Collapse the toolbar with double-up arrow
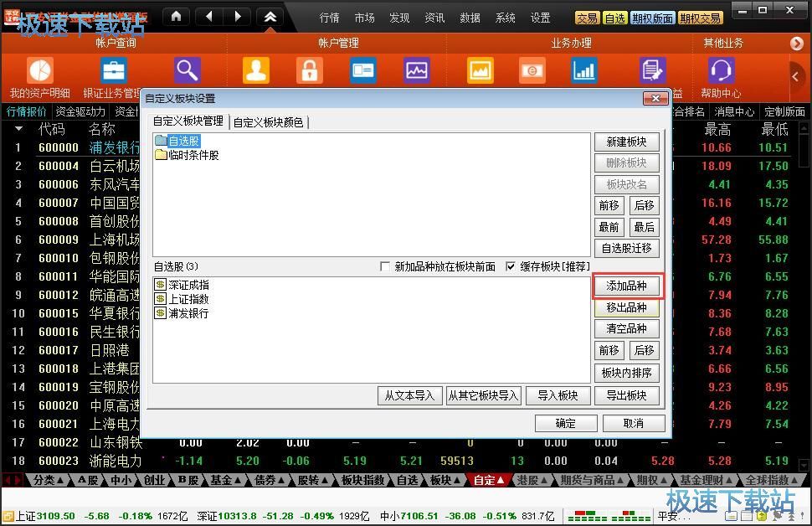This screenshot has width=812, height=526. tap(269, 17)
